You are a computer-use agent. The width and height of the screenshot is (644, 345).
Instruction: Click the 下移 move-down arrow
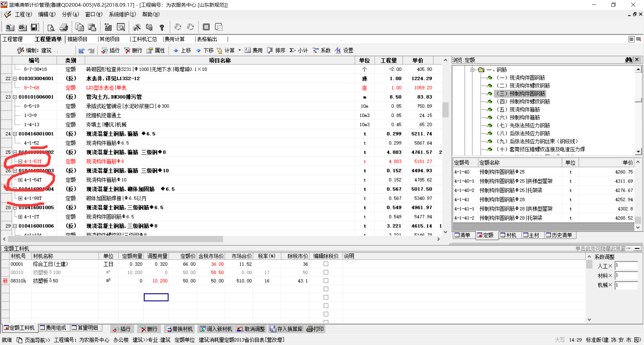(199, 51)
